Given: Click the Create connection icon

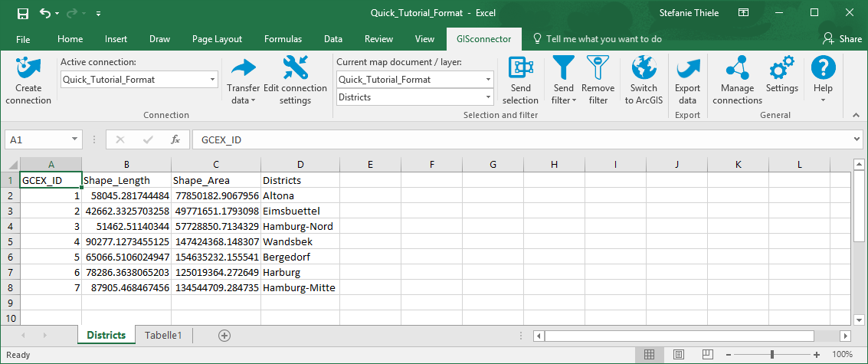Looking at the screenshot, I should click(x=28, y=67).
